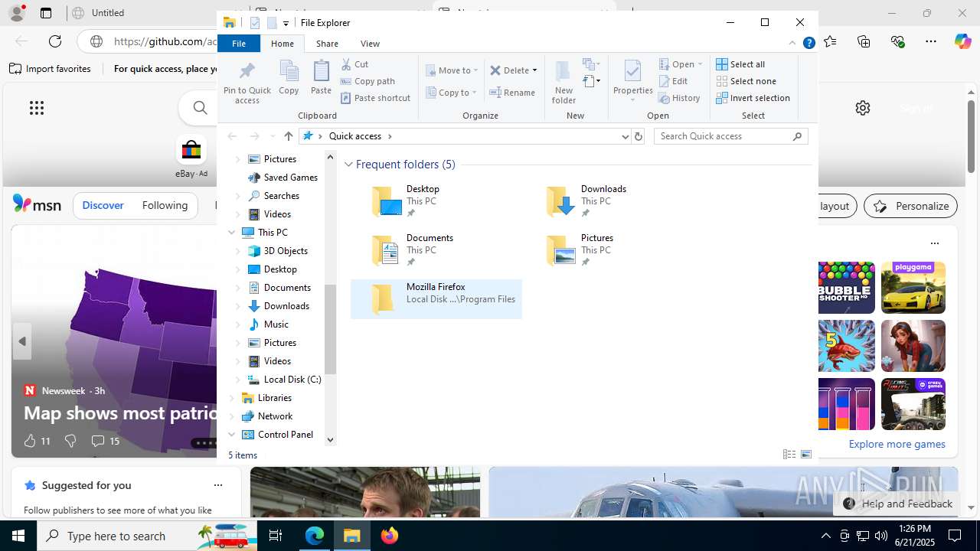Select Control Panel in navigation tree
This screenshot has height=551, width=980.
285,435
